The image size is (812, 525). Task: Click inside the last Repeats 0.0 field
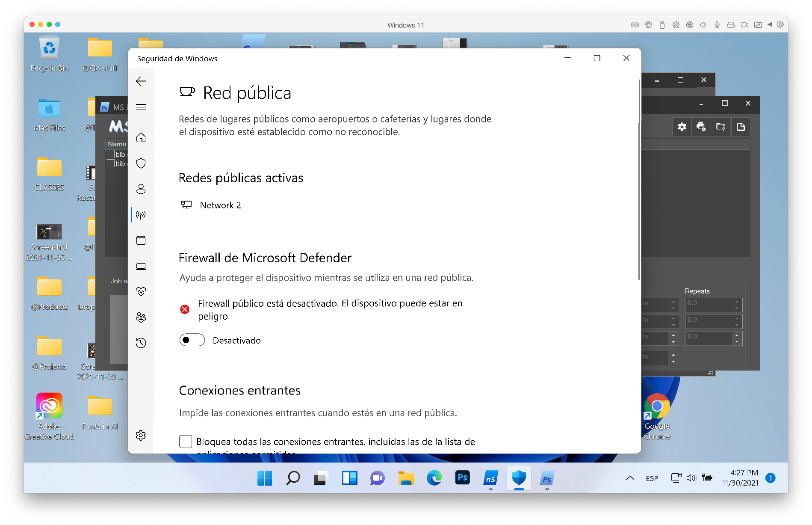(709, 338)
